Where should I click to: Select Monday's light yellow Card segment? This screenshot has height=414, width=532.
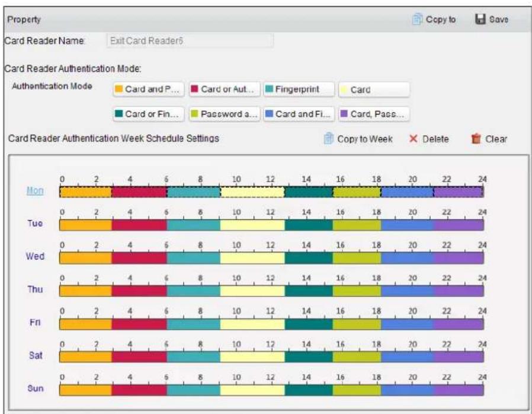tap(252, 192)
